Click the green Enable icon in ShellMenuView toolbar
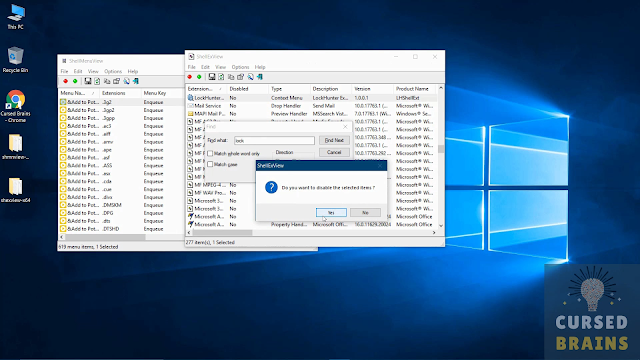Viewport: 640px width, 360px height. pos(75,81)
